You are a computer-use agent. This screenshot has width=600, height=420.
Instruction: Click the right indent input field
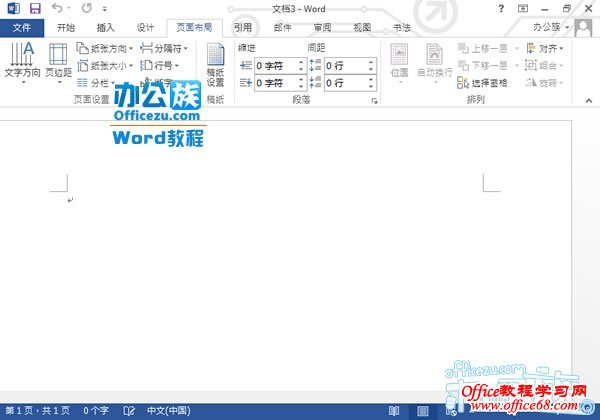pos(276,83)
